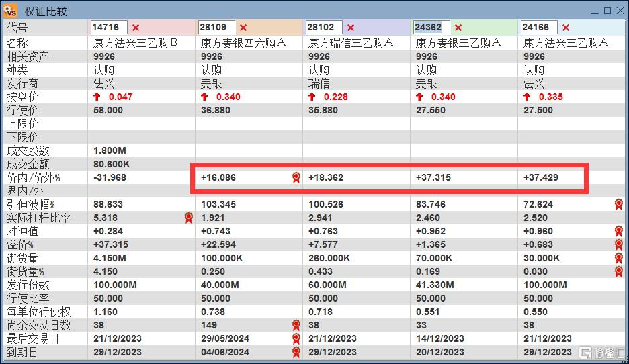Click the 发行份数 row label
This screenshot has height=364, width=629.
tap(28, 285)
